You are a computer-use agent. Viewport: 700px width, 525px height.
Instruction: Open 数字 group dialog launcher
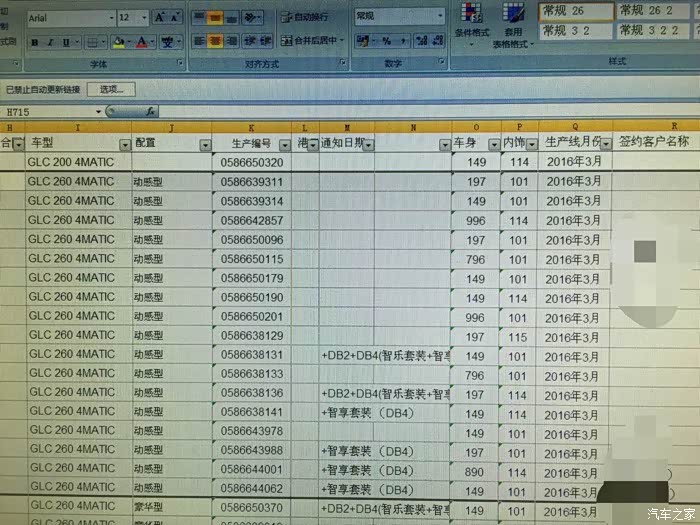click(441, 61)
